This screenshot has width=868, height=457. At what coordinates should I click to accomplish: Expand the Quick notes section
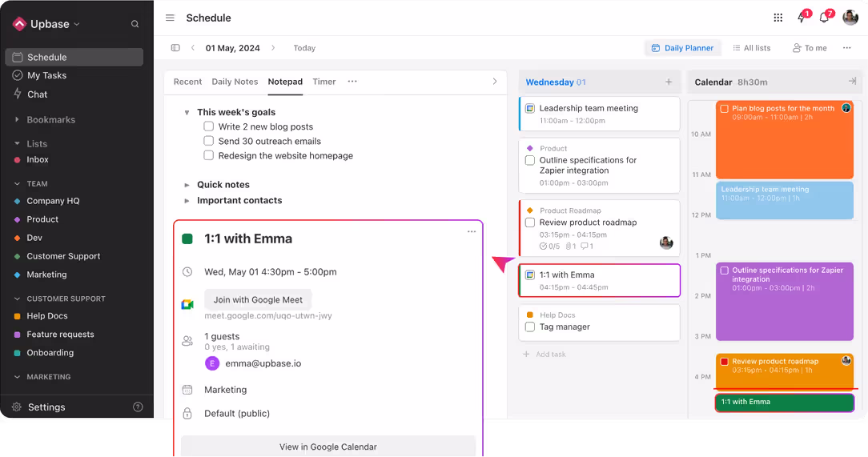(x=187, y=185)
